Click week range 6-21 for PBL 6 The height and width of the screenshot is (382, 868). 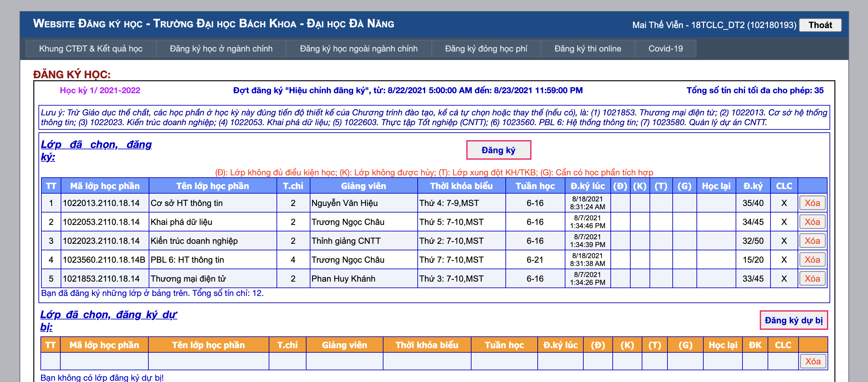click(x=535, y=260)
